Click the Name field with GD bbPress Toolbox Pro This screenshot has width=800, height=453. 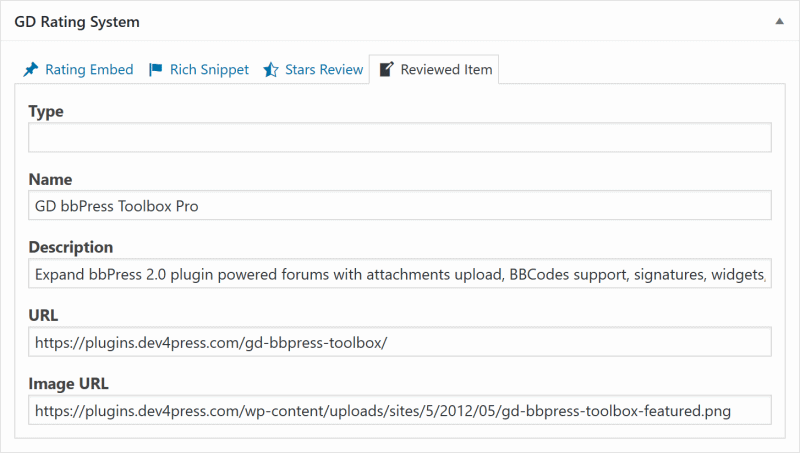coord(400,206)
